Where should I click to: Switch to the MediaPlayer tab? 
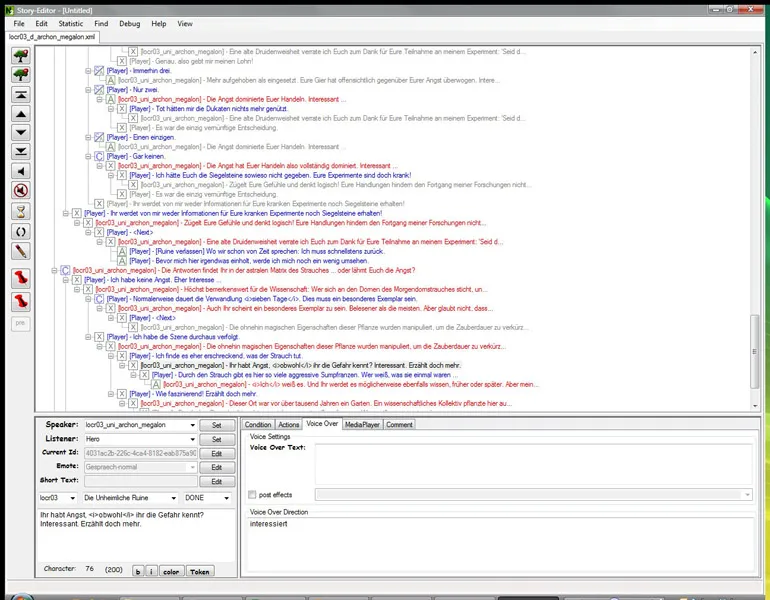(361, 425)
